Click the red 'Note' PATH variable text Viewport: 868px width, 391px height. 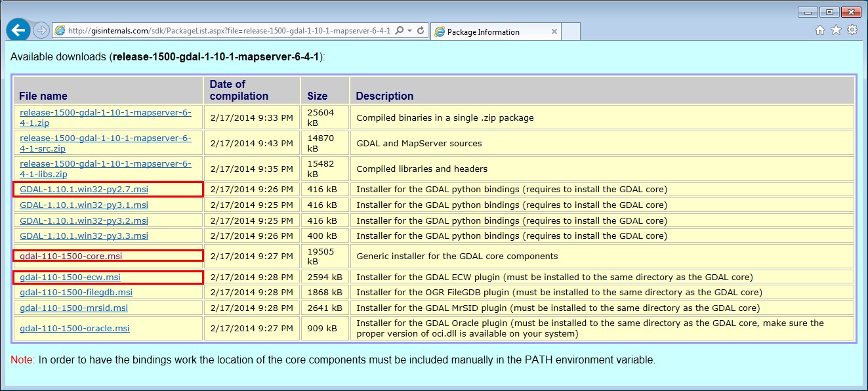click(333, 360)
